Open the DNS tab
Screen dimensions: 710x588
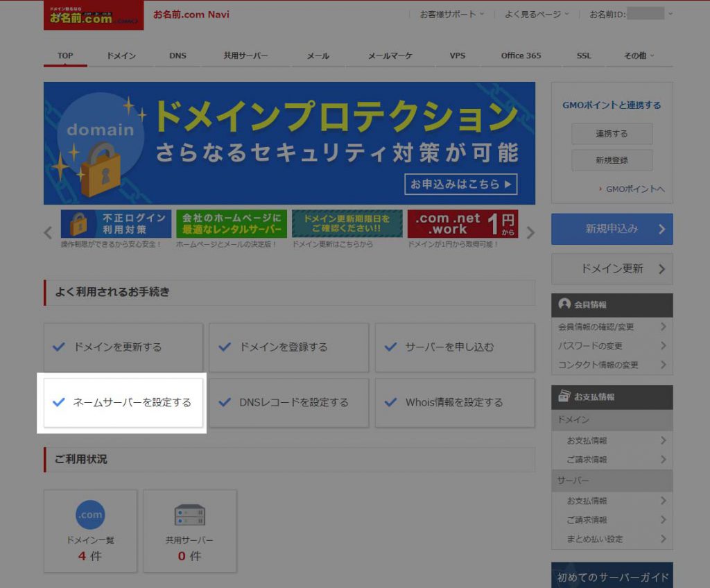178,55
